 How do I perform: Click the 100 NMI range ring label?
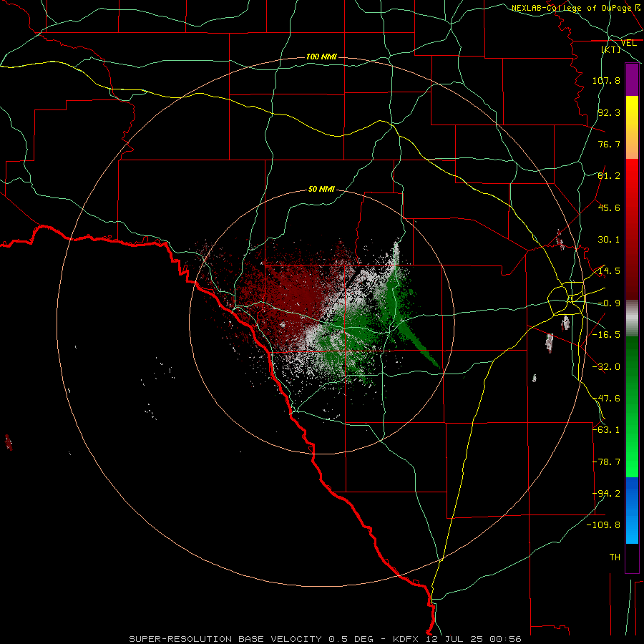[321, 57]
